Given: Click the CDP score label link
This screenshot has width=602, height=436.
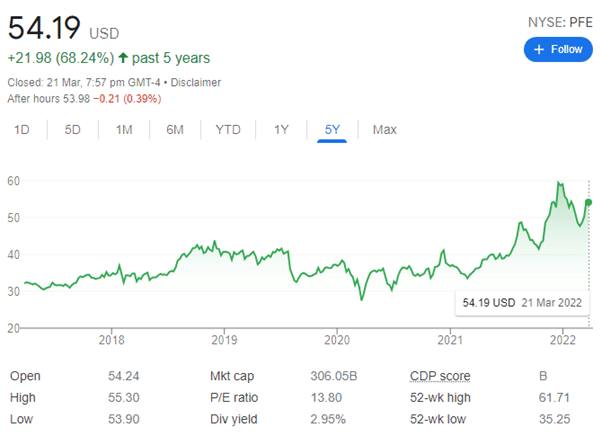Looking at the screenshot, I should pos(440,376).
